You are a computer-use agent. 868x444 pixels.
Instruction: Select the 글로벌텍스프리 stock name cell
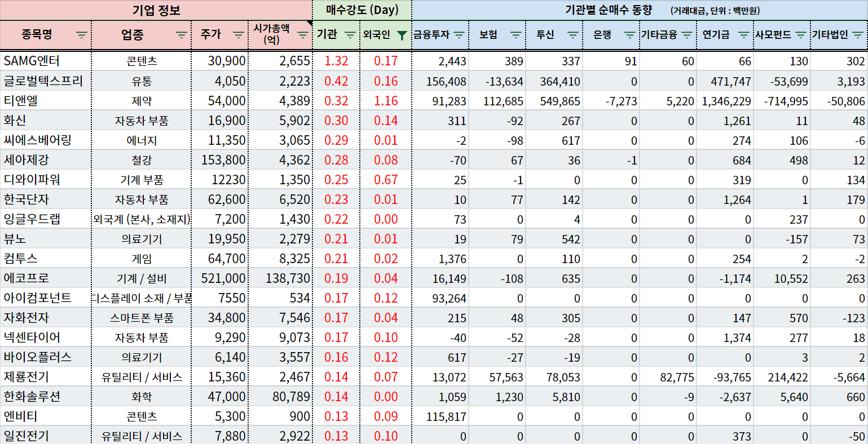pyautogui.click(x=45, y=81)
